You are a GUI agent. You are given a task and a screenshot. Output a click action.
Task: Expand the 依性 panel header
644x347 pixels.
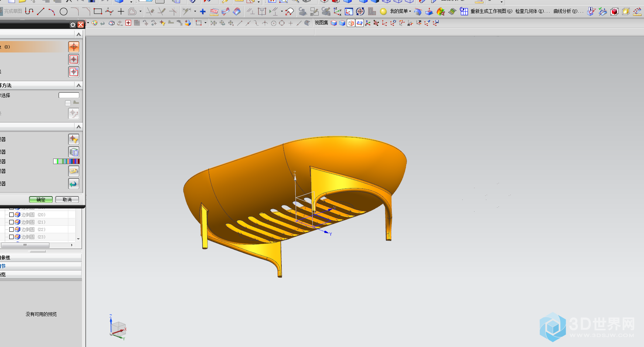point(41,258)
